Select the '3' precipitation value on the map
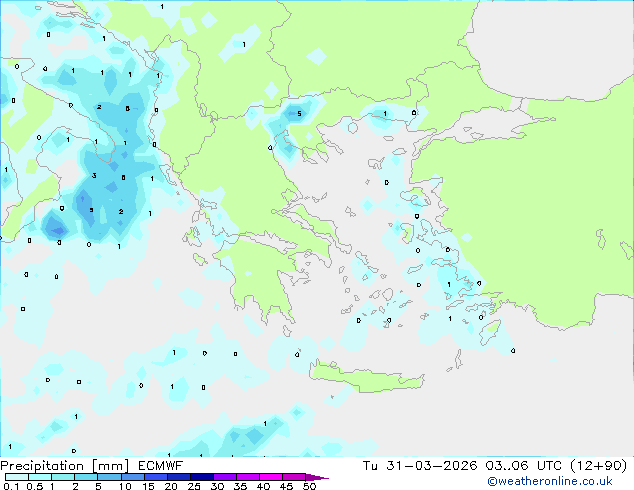Image resolution: width=634 pixels, height=490 pixels. (x=94, y=175)
